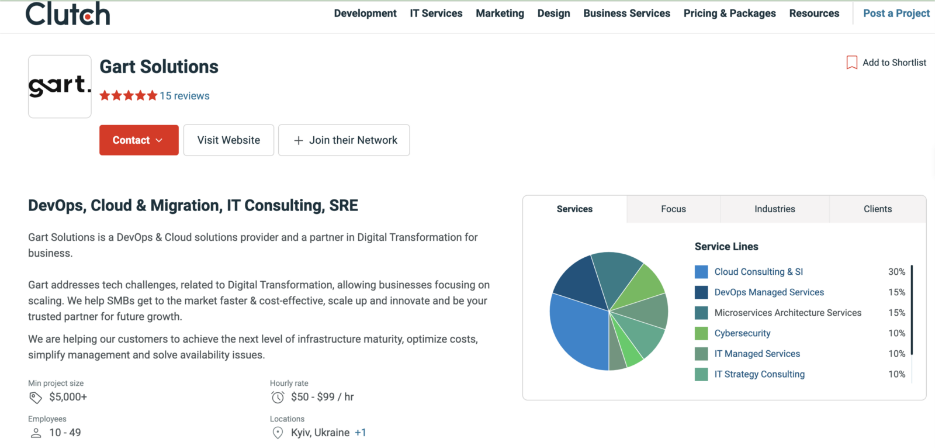Click the +1 more locations link
Viewport: 936px width, 448px height.
click(361, 432)
